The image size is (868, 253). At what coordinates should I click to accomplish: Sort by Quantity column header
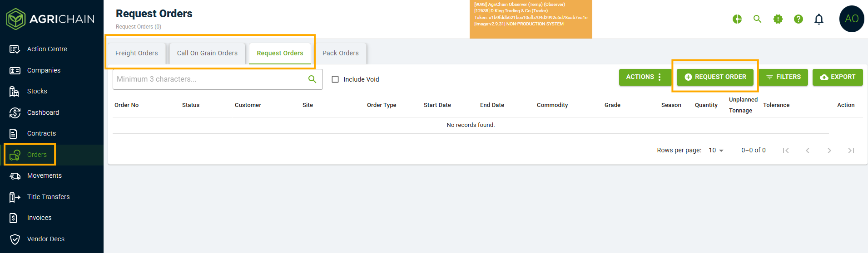tap(706, 105)
